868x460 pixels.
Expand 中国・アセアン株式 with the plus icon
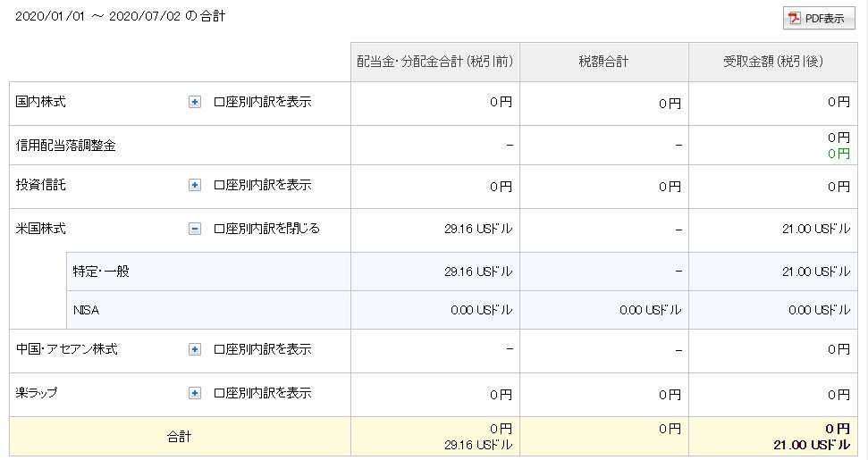click(194, 349)
